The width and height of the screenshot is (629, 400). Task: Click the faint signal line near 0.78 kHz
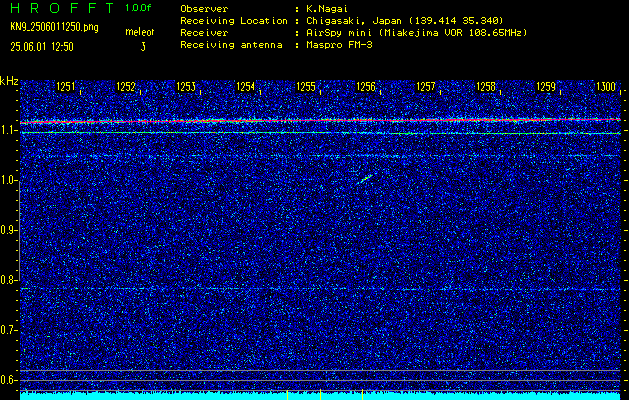pos(321,289)
